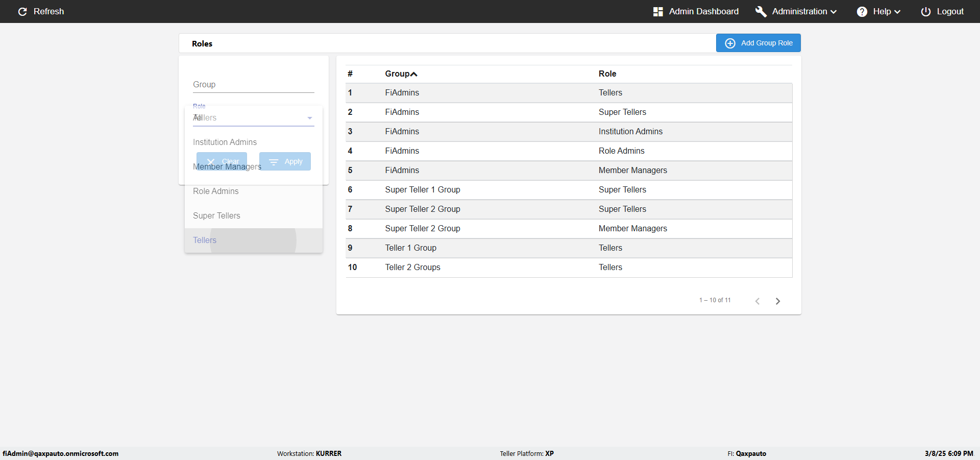Viewport: 980px width, 460px height.
Task: Click the Super Tellers role in row 2
Action: 622,112
